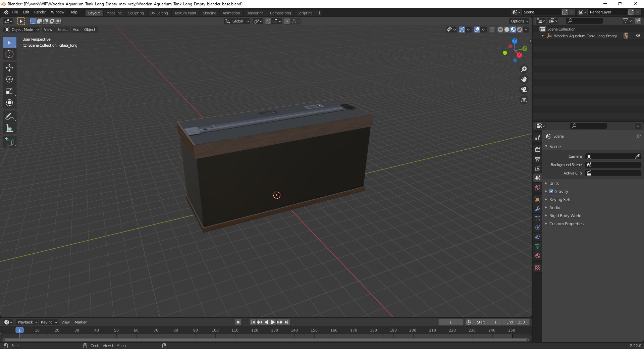Play the animation forward
644x349 pixels.
click(x=273, y=322)
